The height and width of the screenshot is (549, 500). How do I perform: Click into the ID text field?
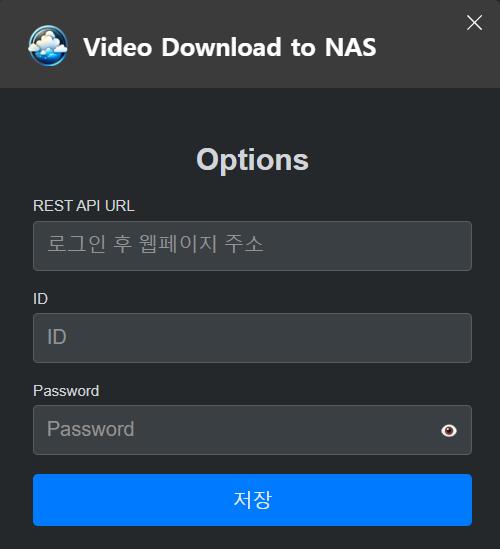tap(252, 338)
